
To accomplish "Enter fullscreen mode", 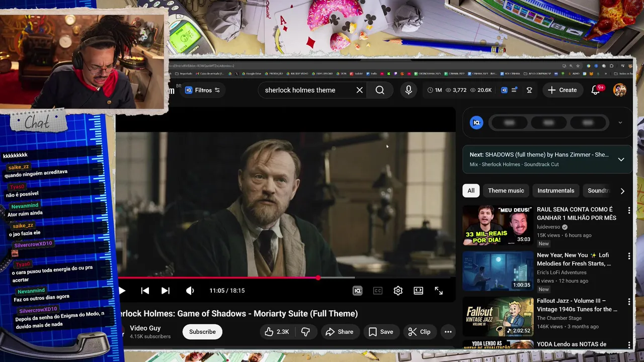I will [x=439, y=291].
